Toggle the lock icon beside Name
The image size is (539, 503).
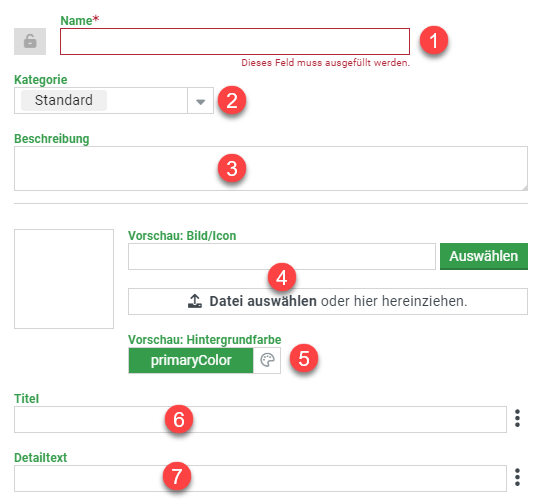click(x=30, y=41)
